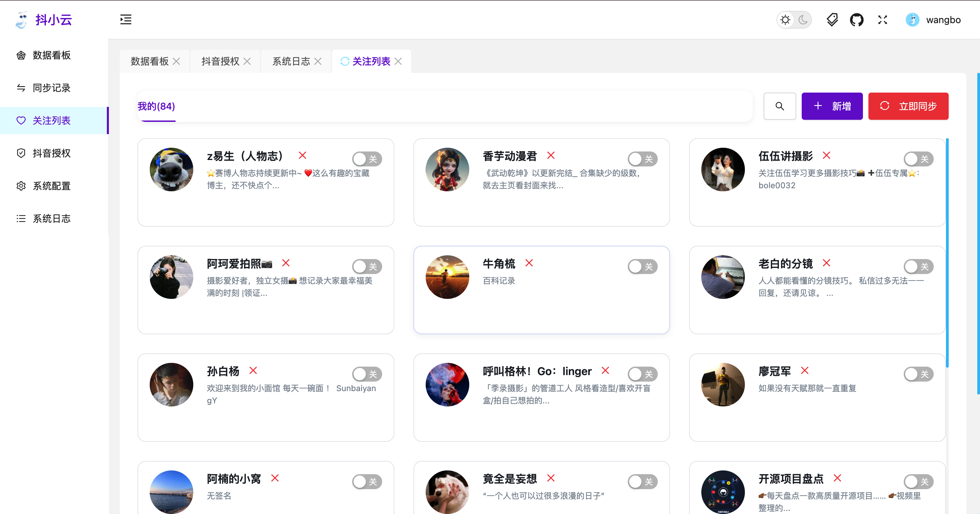The height and width of the screenshot is (514, 980).
Task: Click the search magnifier button
Action: 780,106
